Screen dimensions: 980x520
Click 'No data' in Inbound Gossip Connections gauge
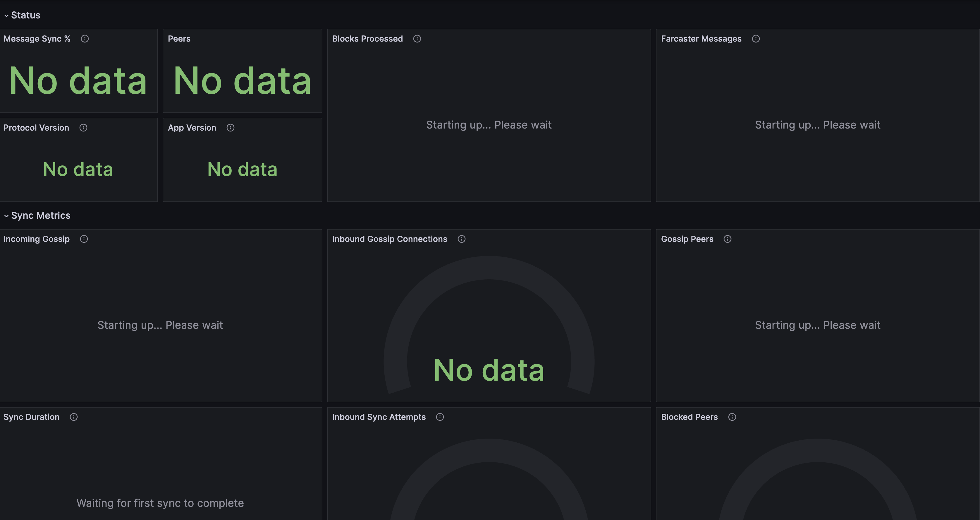tap(489, 370)
